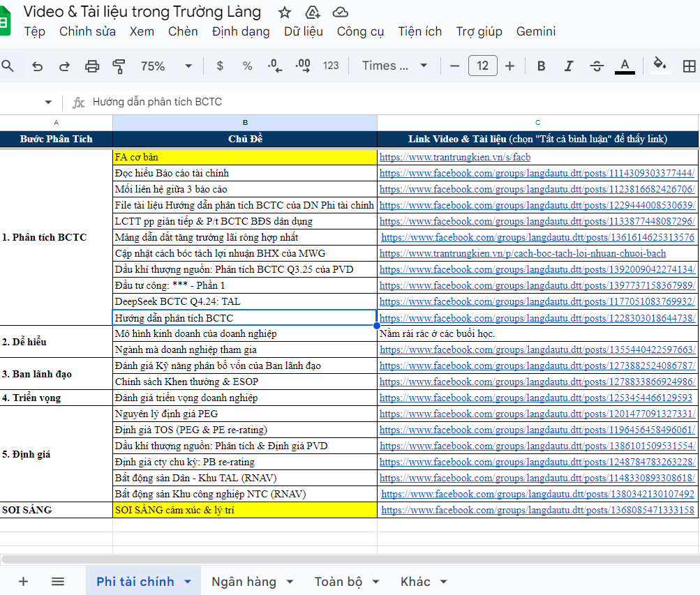
Task: Select column C header
Action: click(537, 122)
